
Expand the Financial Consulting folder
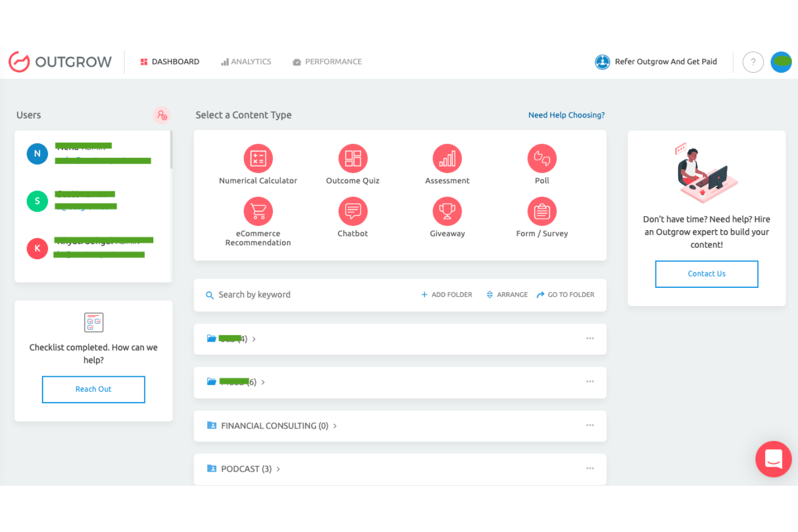click(x=334, y=426)
